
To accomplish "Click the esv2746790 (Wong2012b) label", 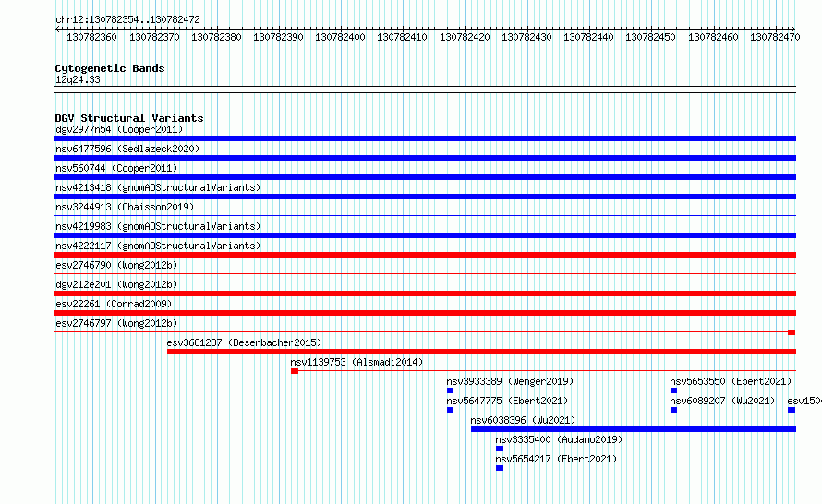I will click(x=116, y=265).
